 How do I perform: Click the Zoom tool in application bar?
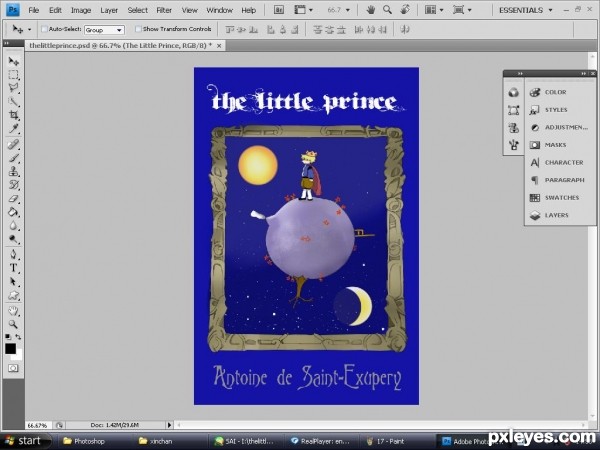click(388, 10)
